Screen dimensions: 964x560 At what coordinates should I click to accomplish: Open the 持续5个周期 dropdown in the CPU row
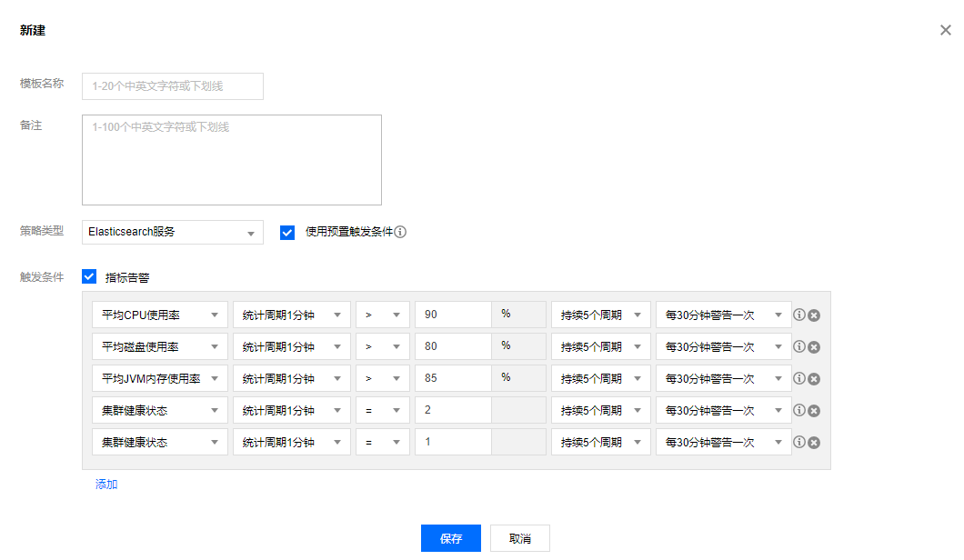[x=600, y=315]
